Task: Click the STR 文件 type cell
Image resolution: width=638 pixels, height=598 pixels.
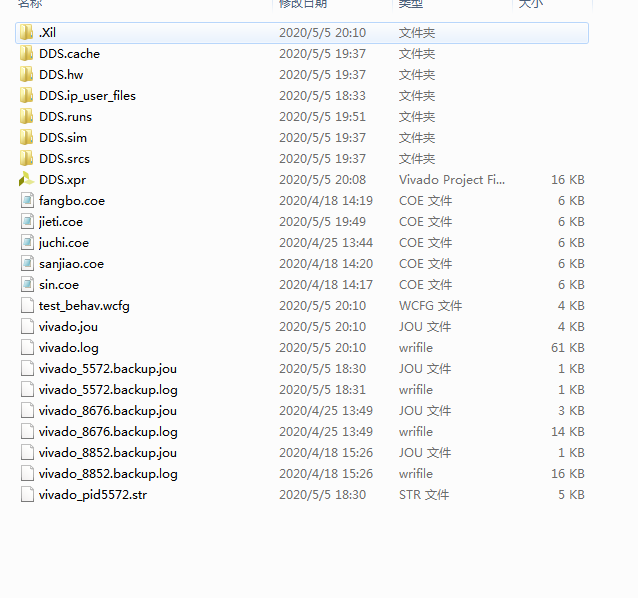Action: tap(424, 495)
